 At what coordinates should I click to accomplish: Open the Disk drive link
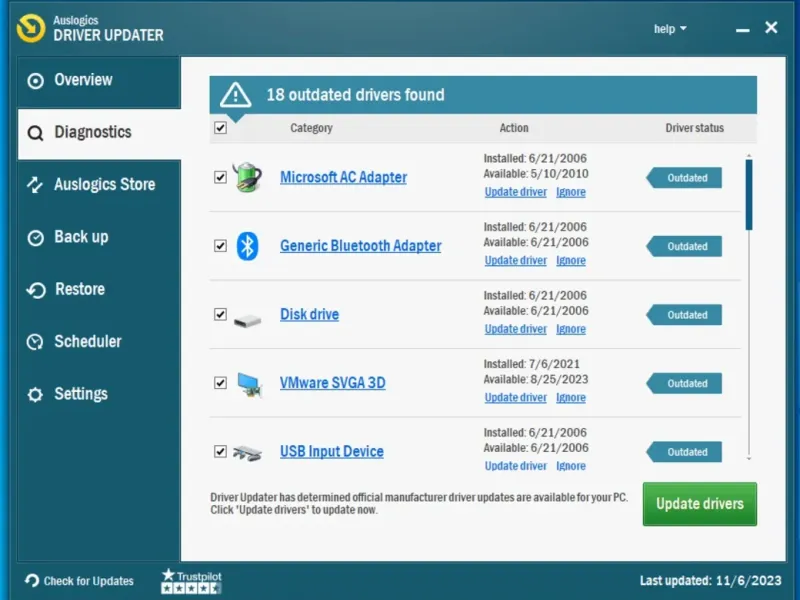(309, 315)
